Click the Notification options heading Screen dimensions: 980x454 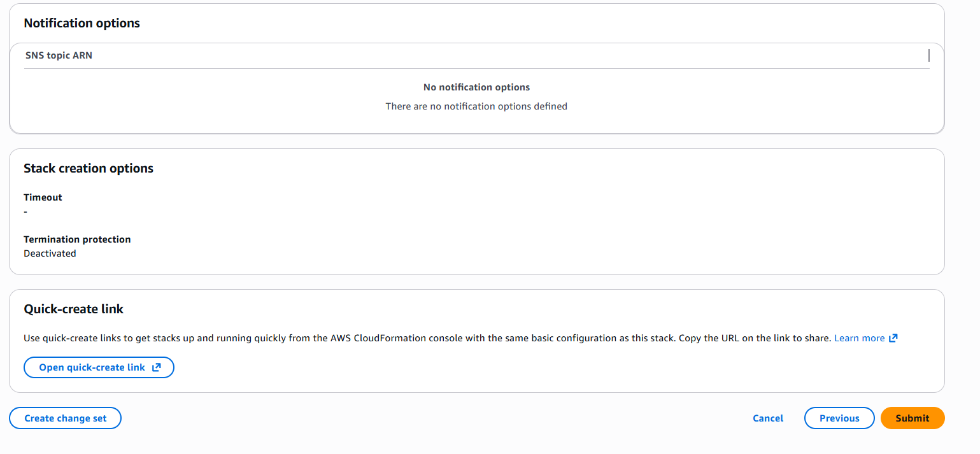point(82,23)
